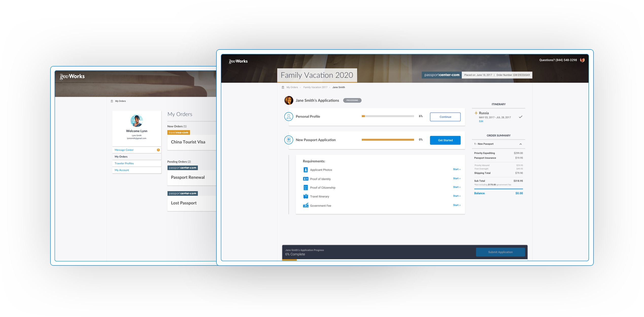Toggle the checkmark next to Russia itinerary
The width and height of the screenshot is (644, 317).
(520, 117)
